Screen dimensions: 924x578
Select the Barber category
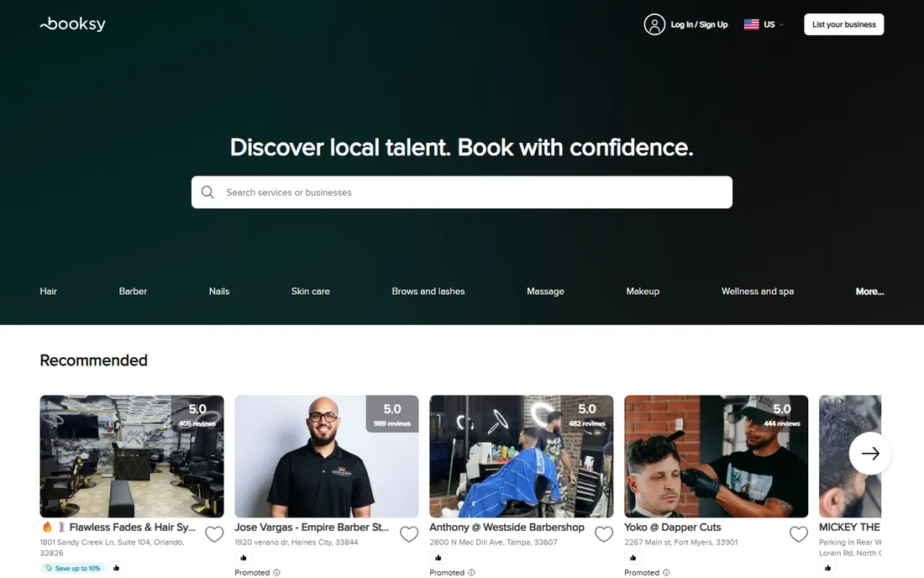(133, 291)
